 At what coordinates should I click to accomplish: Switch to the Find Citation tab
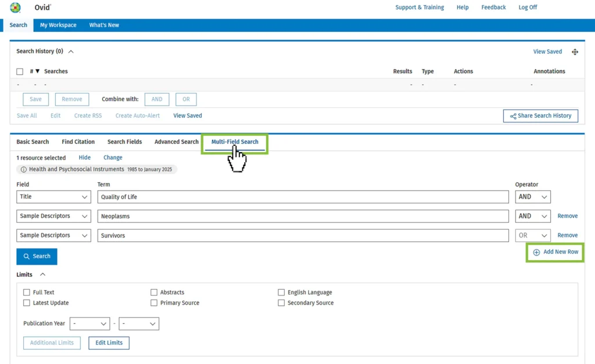78,142
